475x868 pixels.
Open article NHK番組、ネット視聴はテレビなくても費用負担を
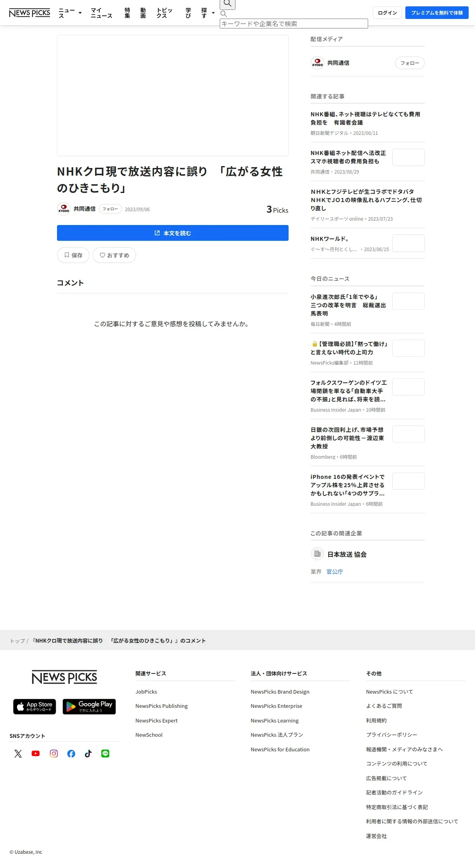365,118
